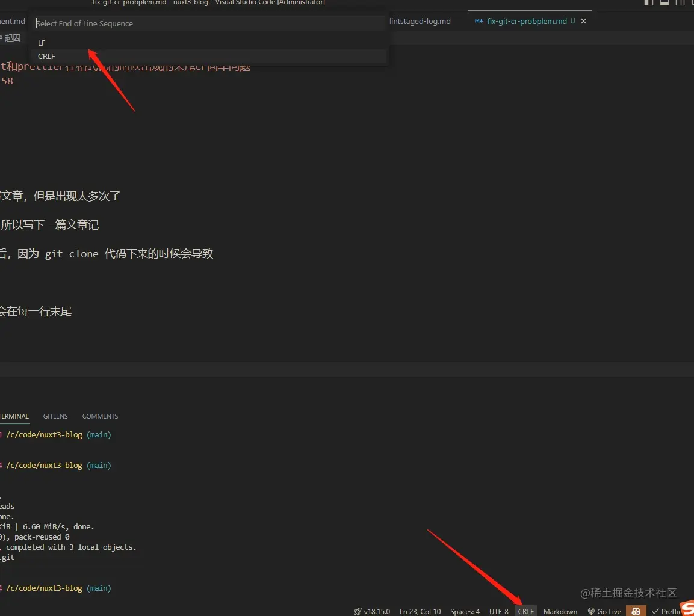Image resolution: width=694 pixels, height=616 pixels.
Task: Click the editor line ending 会在每一行末尾
Action: coord(36,312)
